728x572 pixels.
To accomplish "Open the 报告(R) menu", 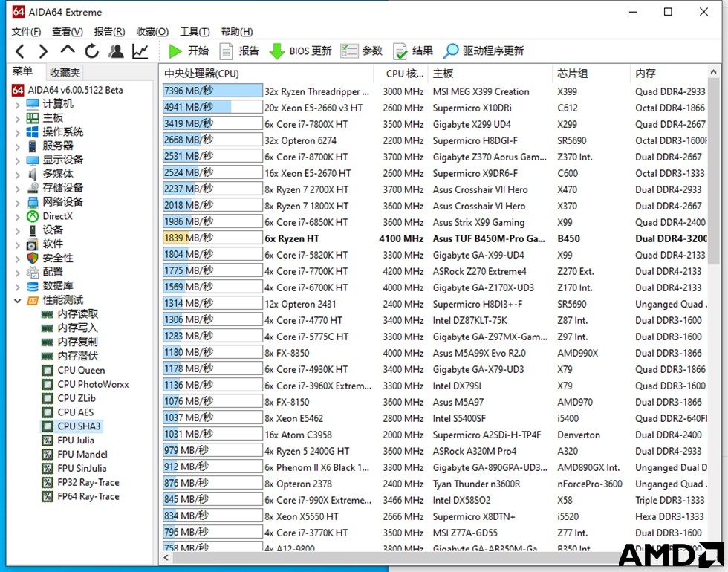I will click(109, 31).
